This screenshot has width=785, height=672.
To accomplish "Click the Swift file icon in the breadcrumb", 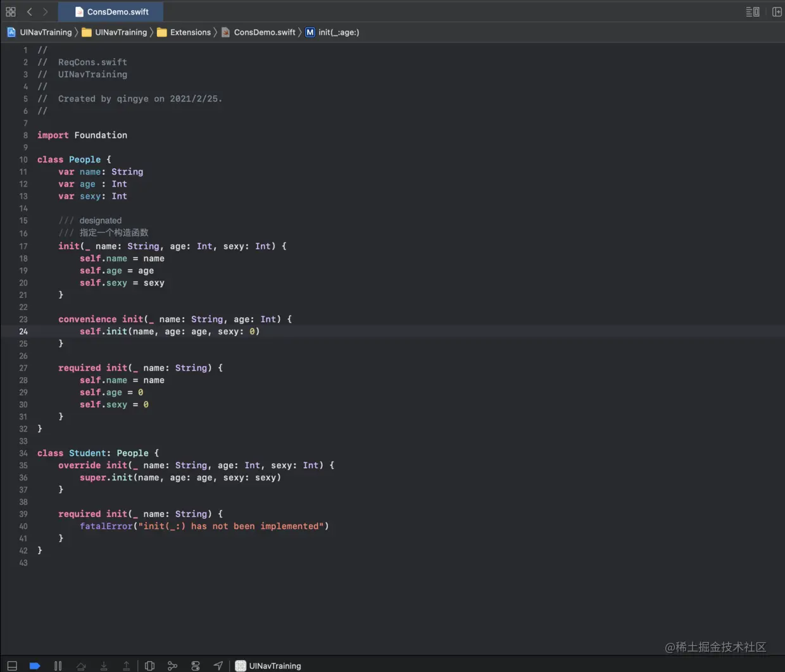I will tap(225, 32).
